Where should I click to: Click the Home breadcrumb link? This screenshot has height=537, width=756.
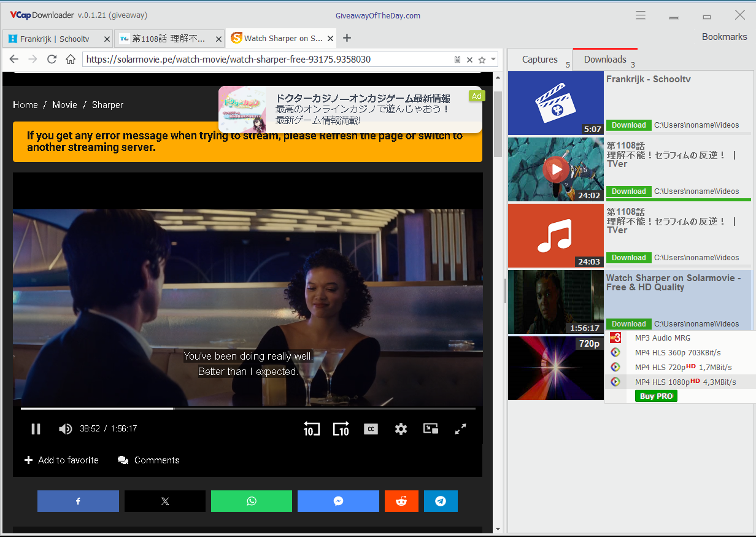pos(25,105)
